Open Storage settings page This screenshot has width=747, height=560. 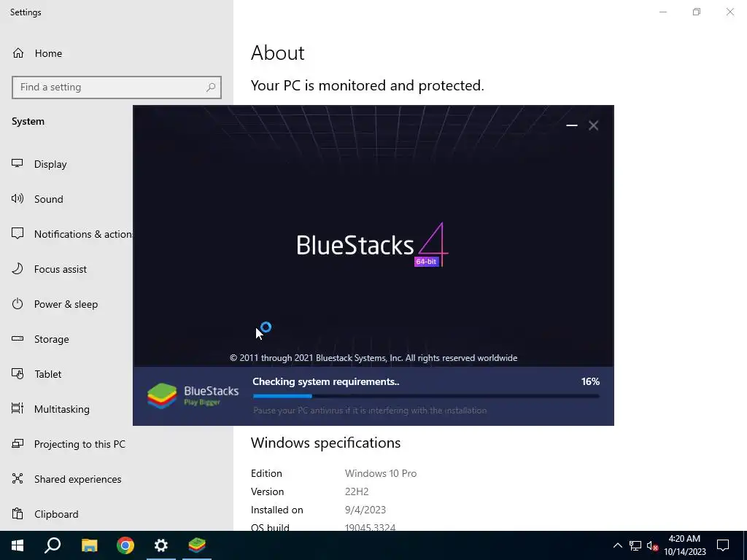(66, 339)
